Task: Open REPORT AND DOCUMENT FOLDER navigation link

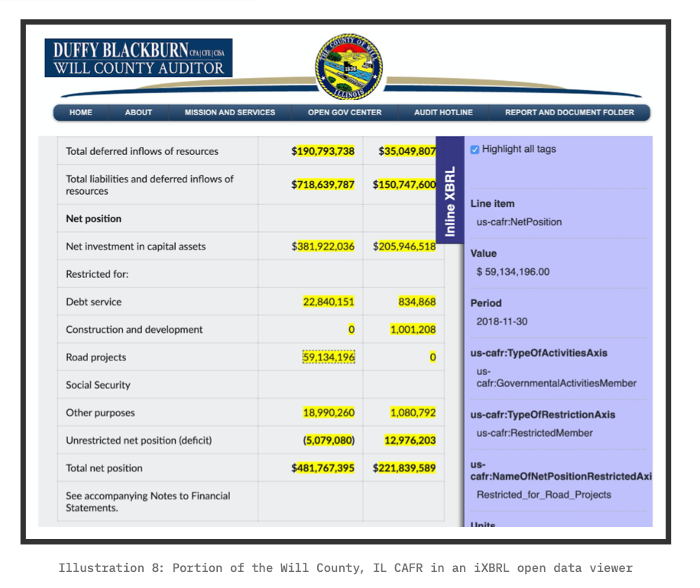Action: coord(570,112)
